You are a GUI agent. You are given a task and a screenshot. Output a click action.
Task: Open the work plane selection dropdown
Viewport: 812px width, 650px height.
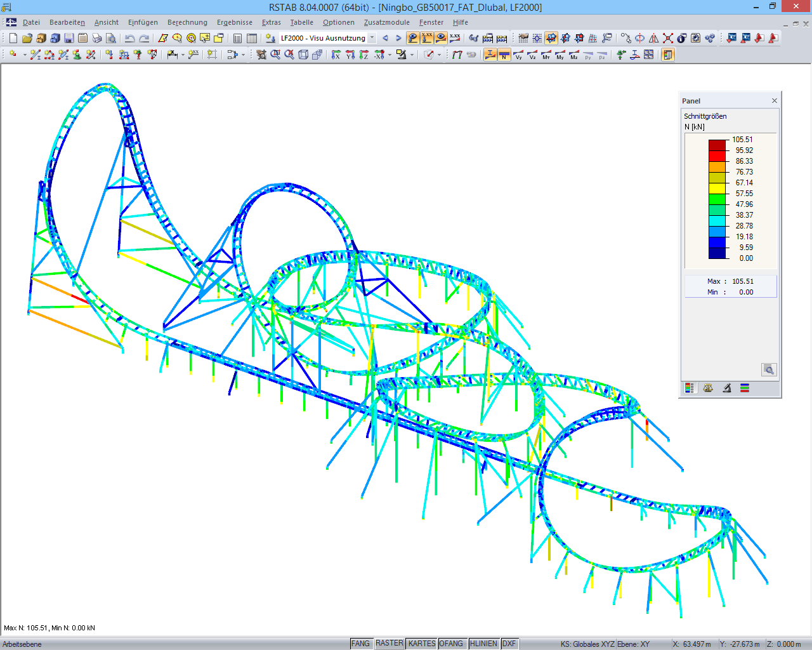[x=412, y=55]
